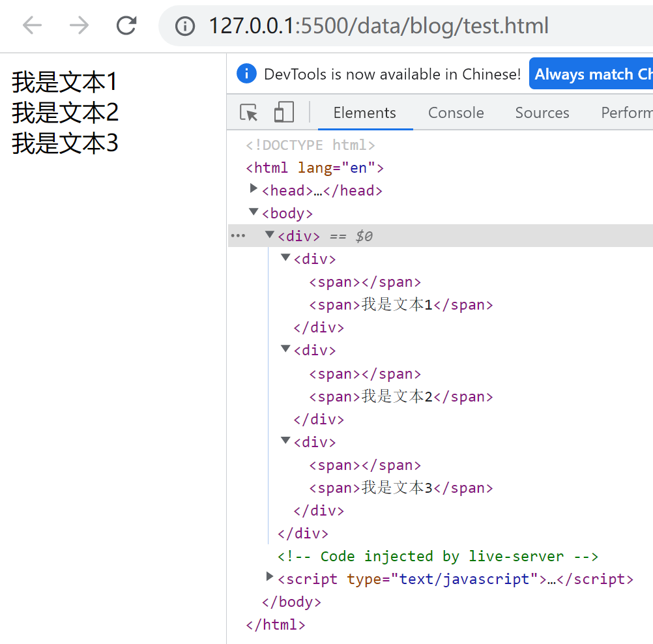Expand the head element node
Viewport: 653px width, 644px height.
[x=254, y=188]
